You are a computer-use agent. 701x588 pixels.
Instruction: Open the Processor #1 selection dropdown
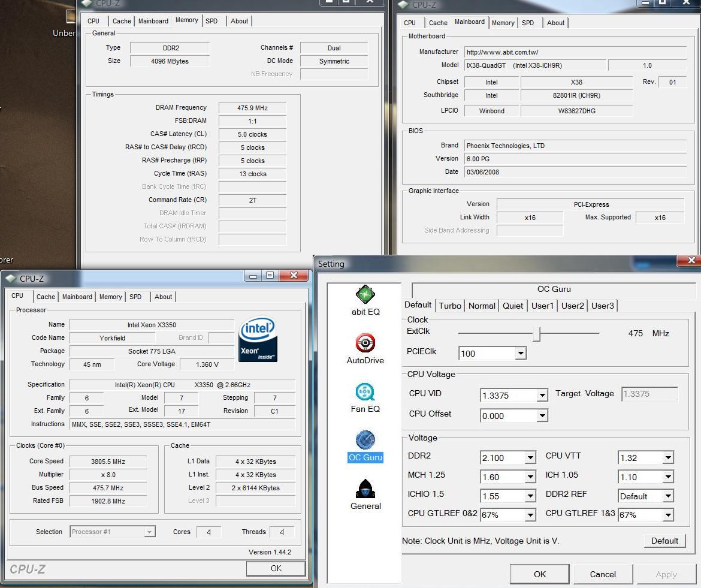[149, 532]
